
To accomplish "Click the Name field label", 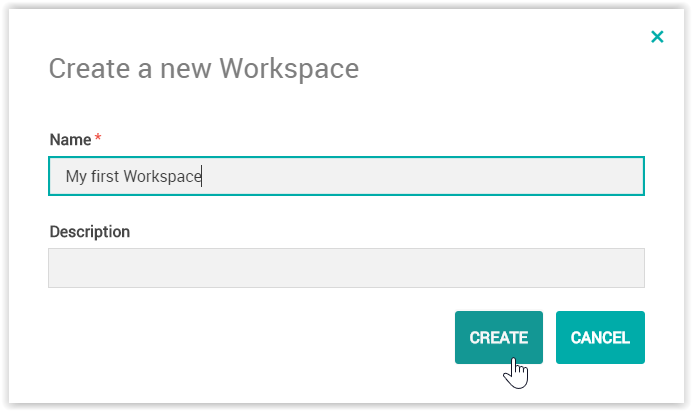I will [70, 139].
